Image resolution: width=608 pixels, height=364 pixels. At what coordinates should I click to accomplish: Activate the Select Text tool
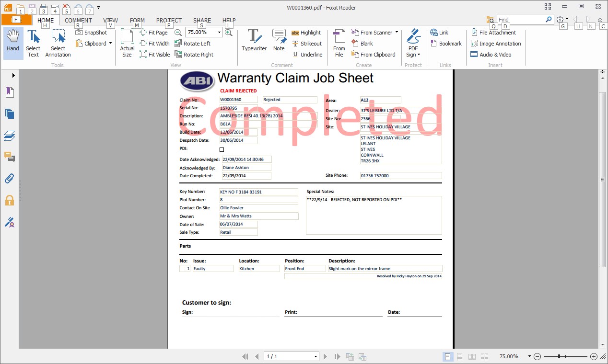click(33, 43)
